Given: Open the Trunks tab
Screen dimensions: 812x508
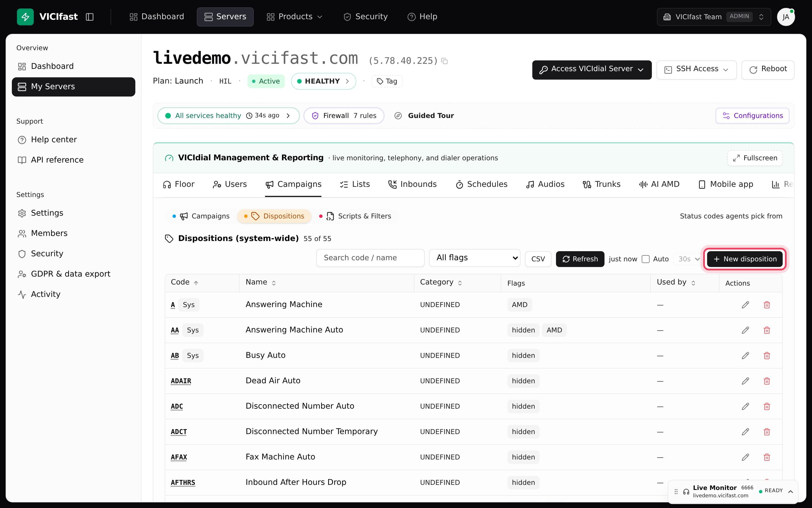Looking at the screenshot, I should (602, 185).
